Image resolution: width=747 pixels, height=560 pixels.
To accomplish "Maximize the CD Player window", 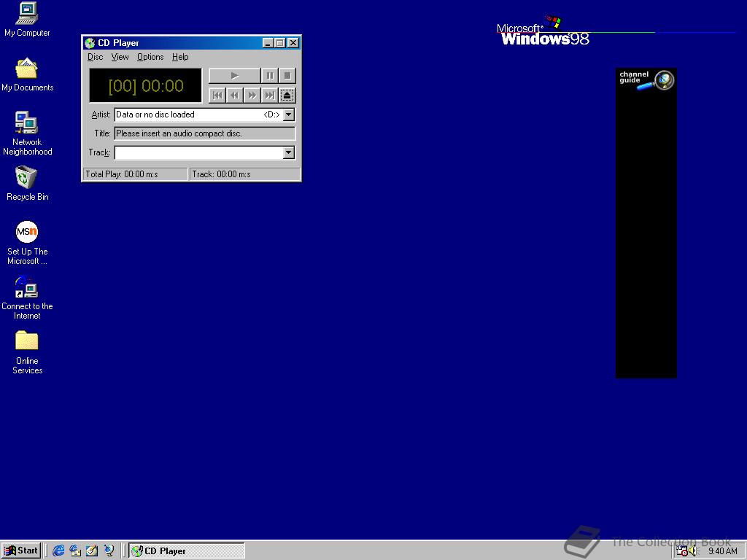I will pos(280,43).
